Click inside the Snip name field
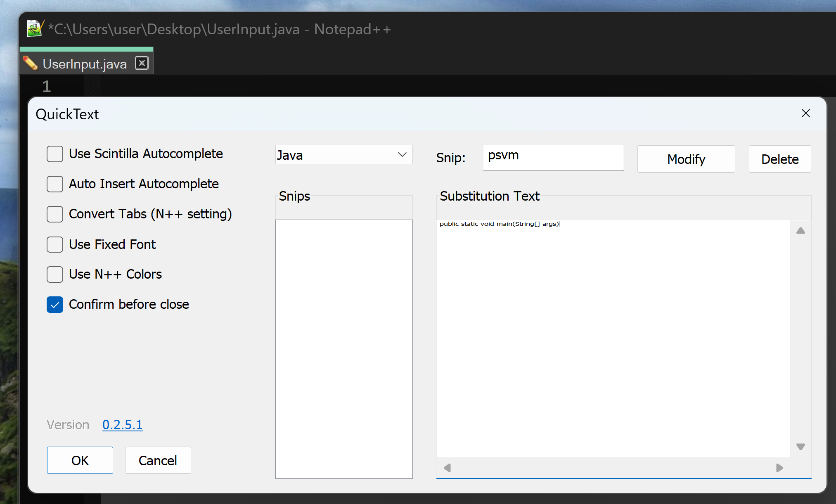This screenshot has height=504, width=836. point(553,157)
